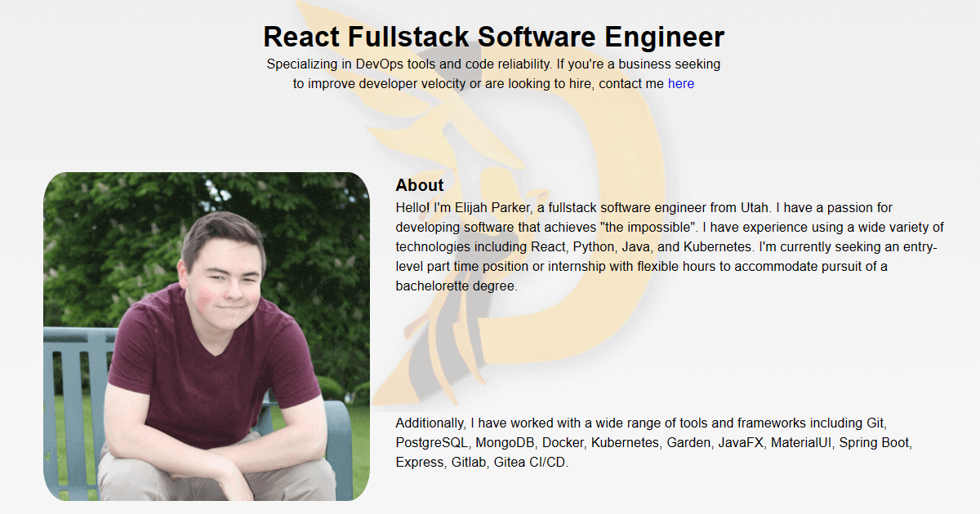Click the text "bachelorette degree."

[x=457, y=286]
